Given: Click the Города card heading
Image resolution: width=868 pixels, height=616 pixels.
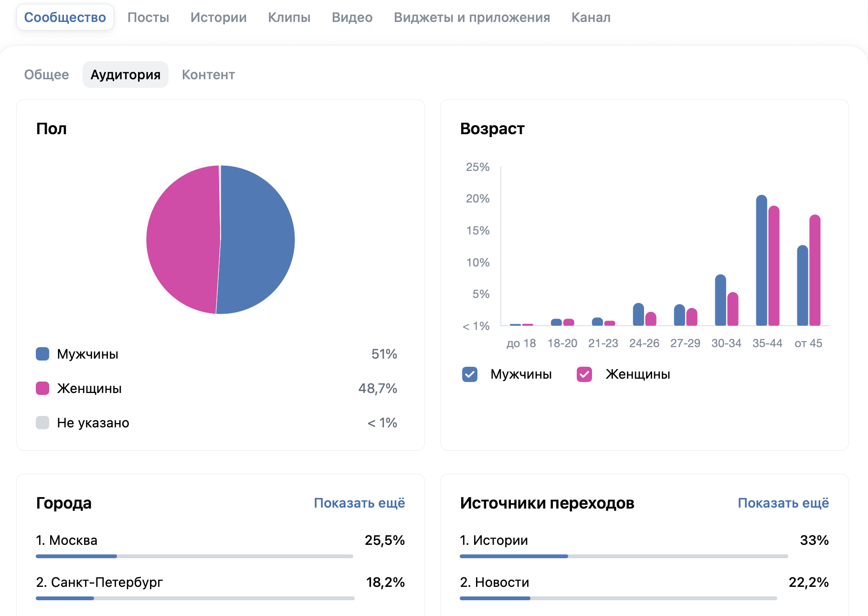Looking at the screenshot, I should (64, 503).
